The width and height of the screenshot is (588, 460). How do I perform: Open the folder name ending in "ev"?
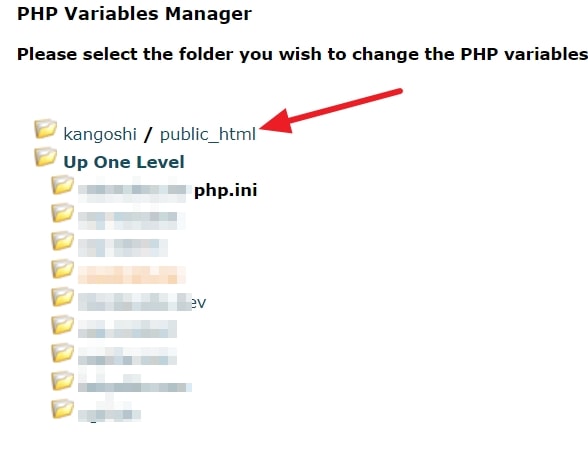142,302
